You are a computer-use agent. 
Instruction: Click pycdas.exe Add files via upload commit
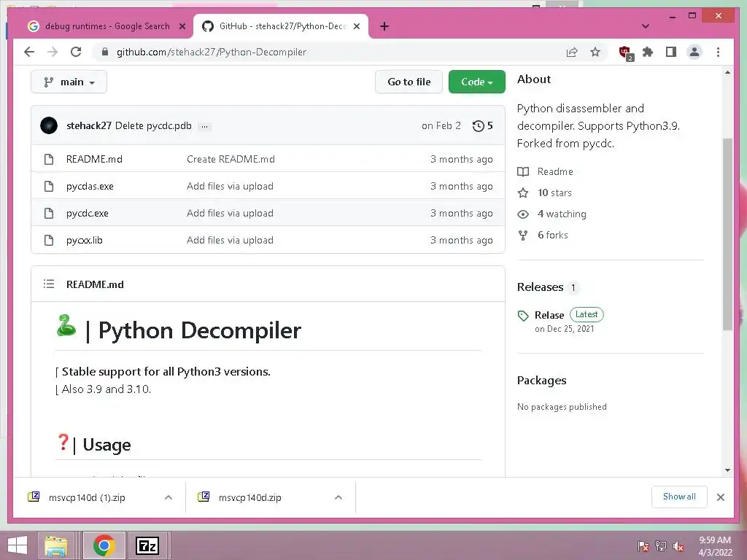tap(230, 186)
